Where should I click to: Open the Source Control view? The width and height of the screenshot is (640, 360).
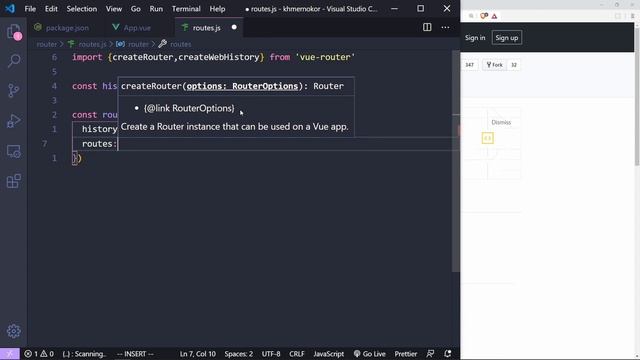14,90
